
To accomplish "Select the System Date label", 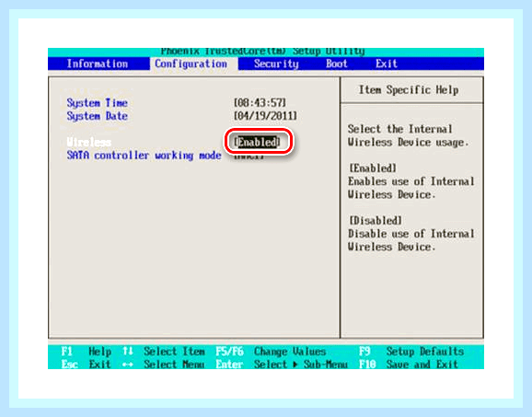I will pyautogui.click(x=97, y=116).
